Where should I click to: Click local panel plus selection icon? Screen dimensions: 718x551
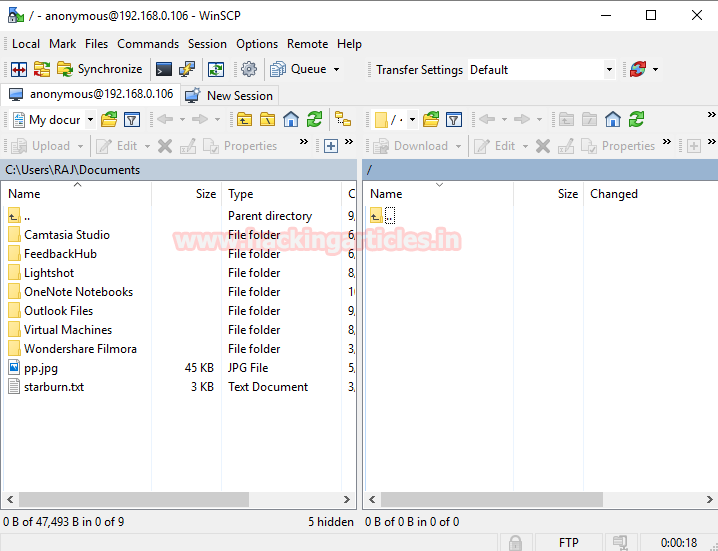pyautogui.click(x=331, y=146)
